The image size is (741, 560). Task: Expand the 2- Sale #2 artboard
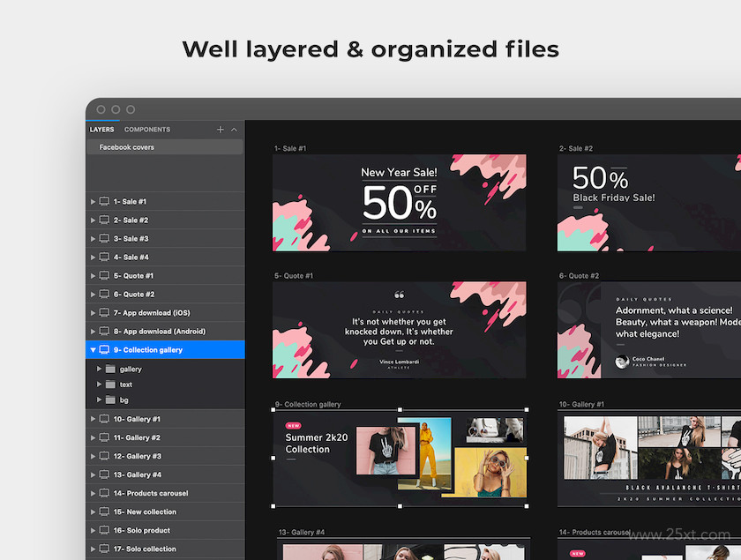point(94,220)
